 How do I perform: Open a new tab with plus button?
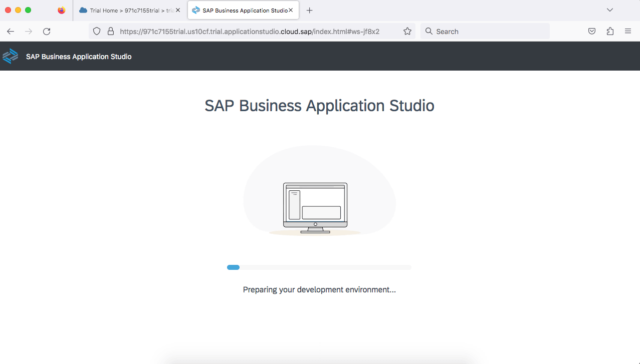coord(310,10)
